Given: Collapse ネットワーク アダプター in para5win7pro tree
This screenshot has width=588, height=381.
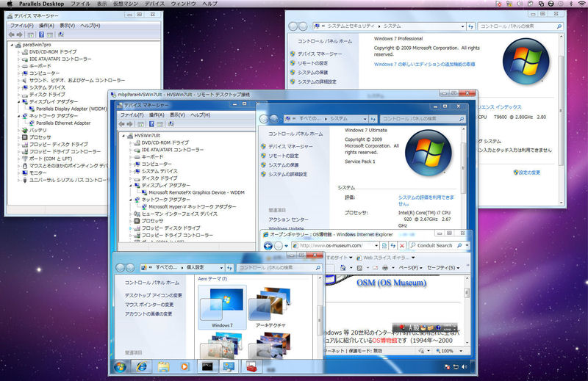Looking at the screenshot, I should pyautogui.click(x=18, y=116).
